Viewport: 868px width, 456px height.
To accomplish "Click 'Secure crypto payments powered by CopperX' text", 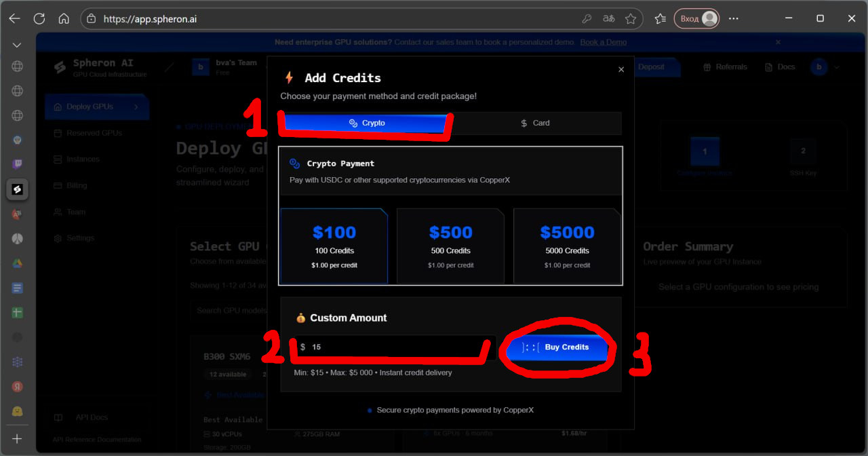I will [x=455, y=410].
